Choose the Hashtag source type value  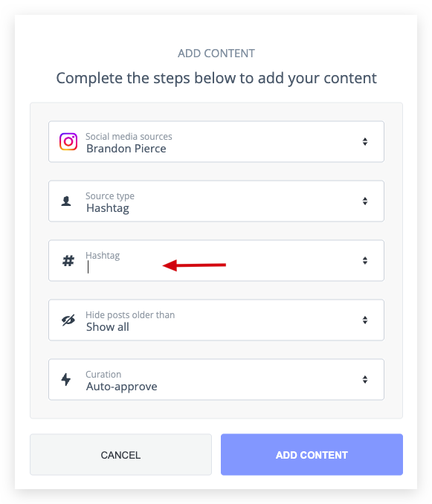[108, 209]
